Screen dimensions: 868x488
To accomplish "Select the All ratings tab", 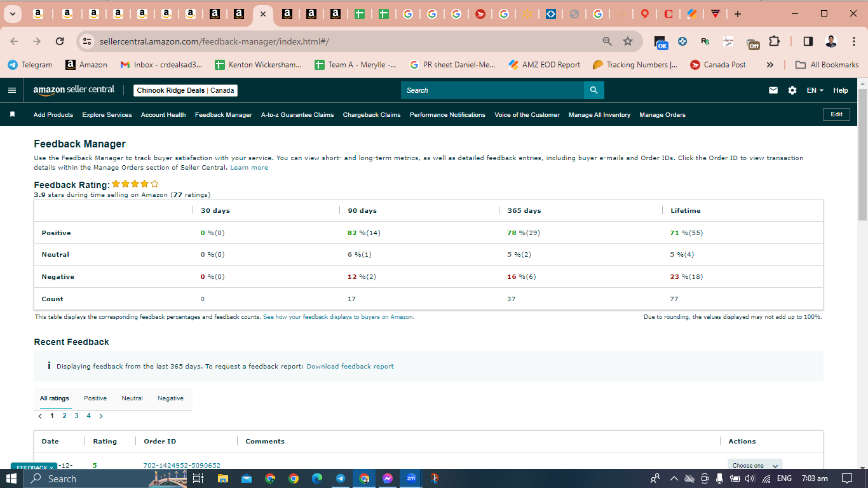I will [55, 398].
